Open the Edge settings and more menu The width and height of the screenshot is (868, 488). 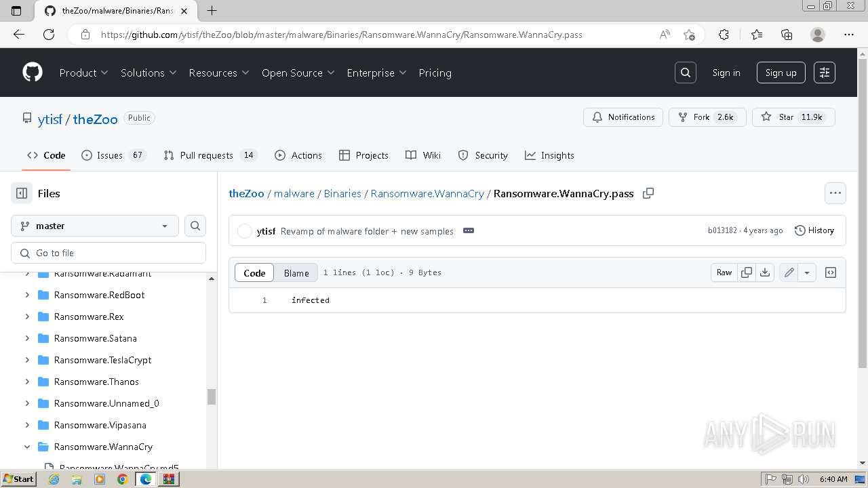pyautogui.click(x=849, y=35)
